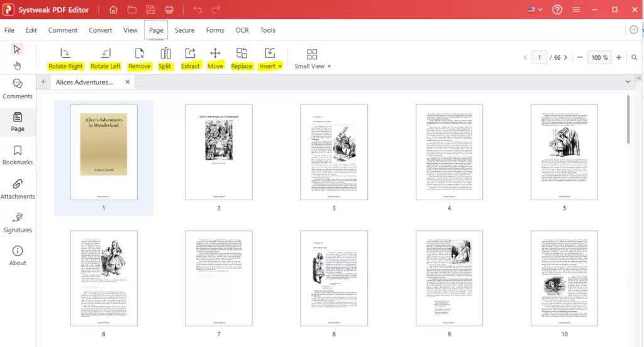Open the Secure menu
Viewport: 644px width, 347px height.
click(184, 30)
